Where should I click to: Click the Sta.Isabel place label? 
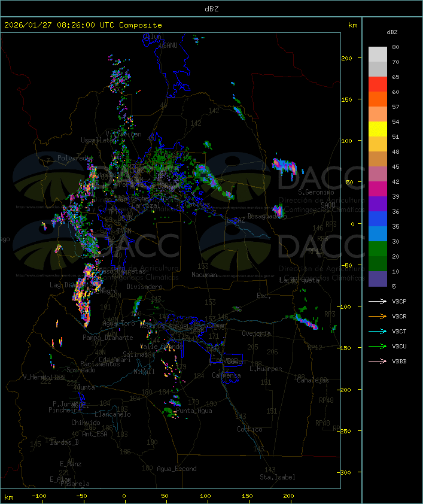277,477
